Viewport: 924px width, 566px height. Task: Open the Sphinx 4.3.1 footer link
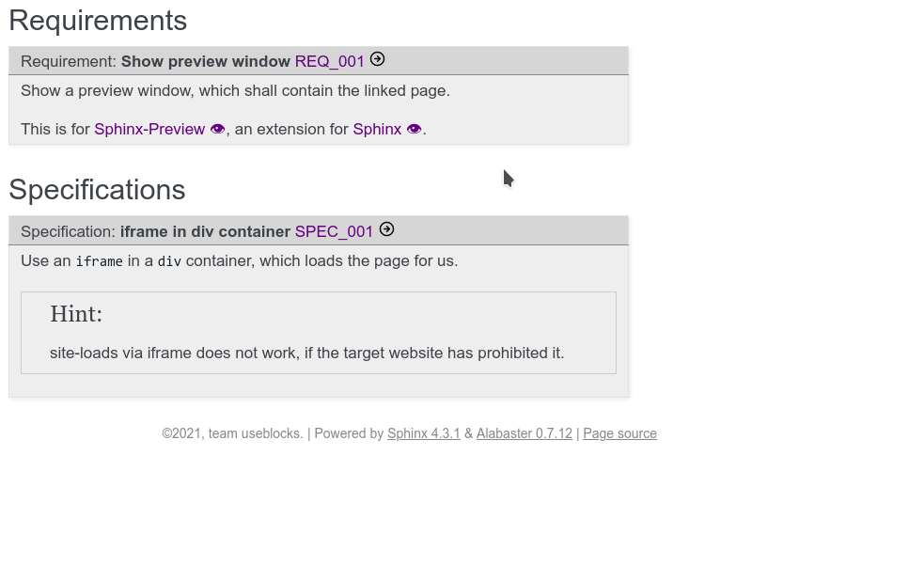point(423,433)
